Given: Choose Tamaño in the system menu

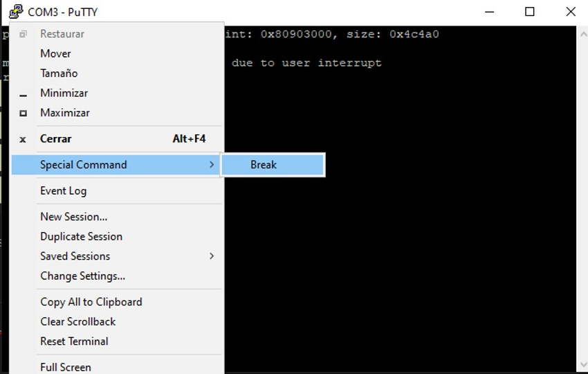Looking at the screenshot, I should pos(59,73).
